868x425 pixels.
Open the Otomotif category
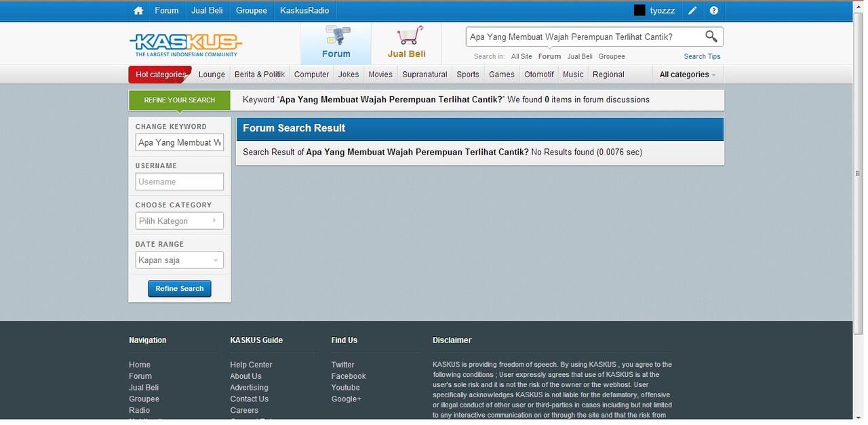click(539, 75)
